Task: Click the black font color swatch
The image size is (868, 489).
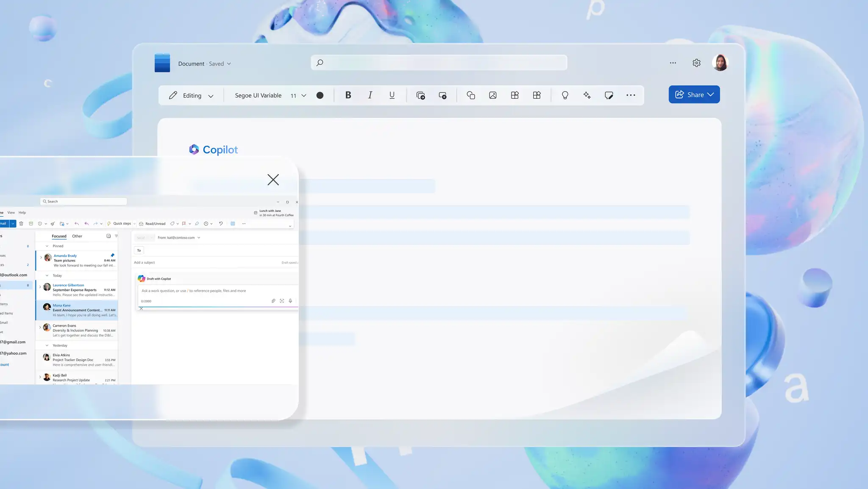Action: pos(320,95)
